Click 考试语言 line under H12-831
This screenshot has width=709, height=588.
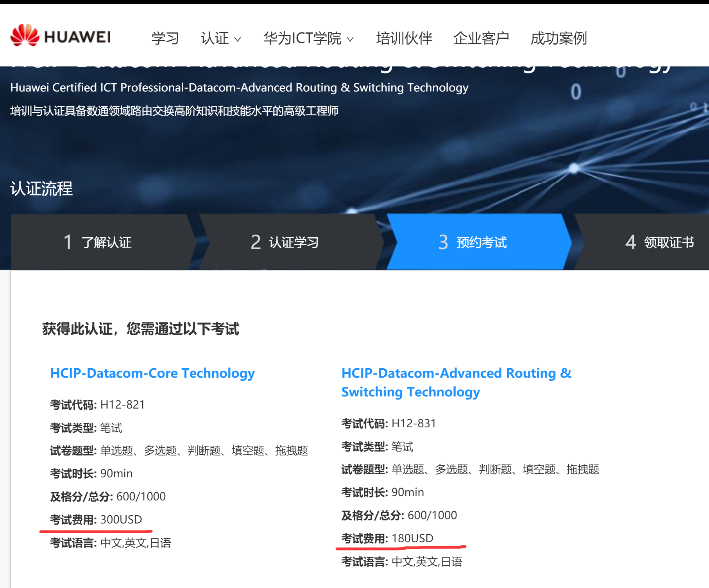pos(402,561)
